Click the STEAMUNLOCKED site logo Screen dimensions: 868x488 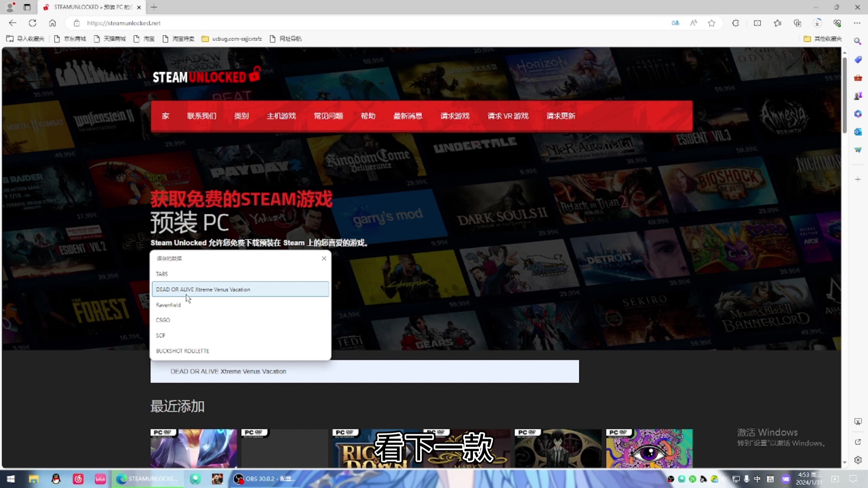206,75
